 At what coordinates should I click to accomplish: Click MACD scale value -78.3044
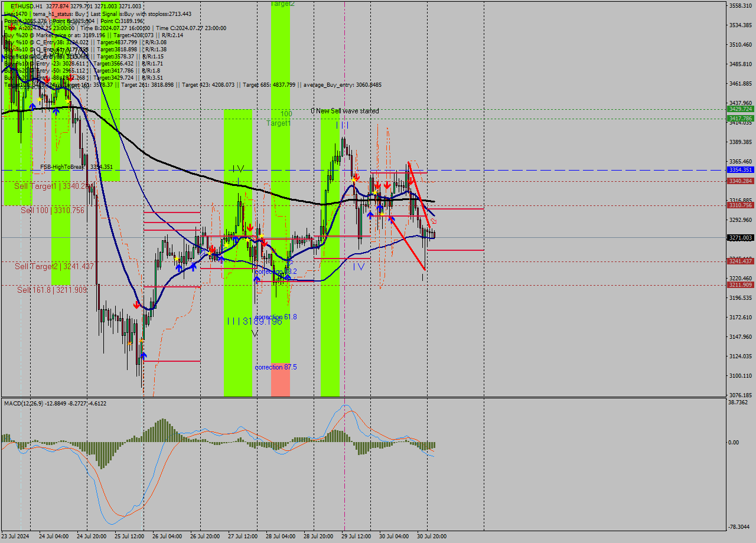[x=739, y=526]
